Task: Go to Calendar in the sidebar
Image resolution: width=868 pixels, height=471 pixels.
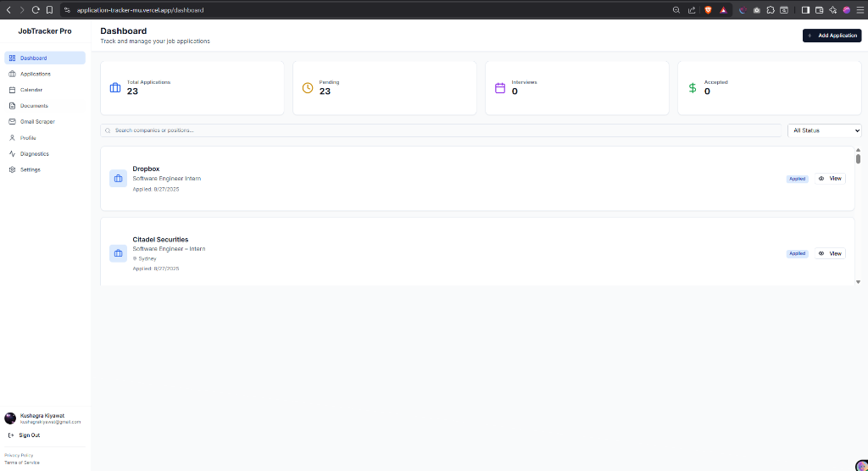Action: click(45, 90)
